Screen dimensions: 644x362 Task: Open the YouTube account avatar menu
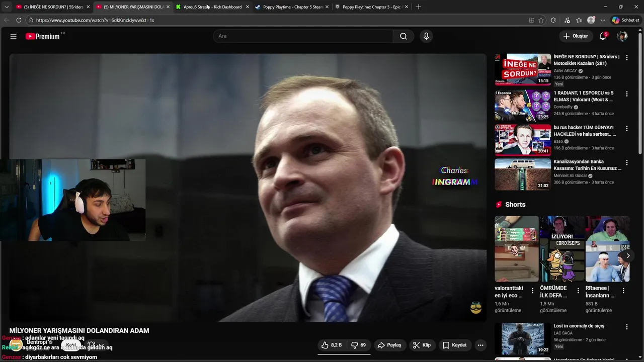tap(622, 36)
